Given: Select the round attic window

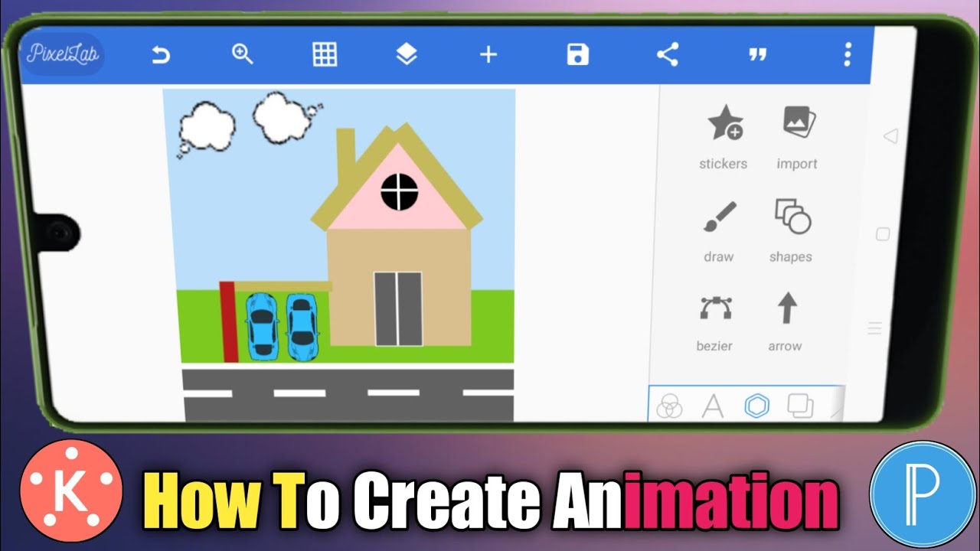Looking at the screenshot, I should click(x=400, y=191).
